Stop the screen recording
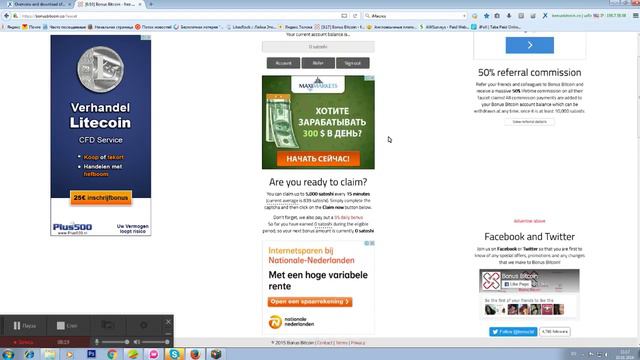Screen dimensions: 640x360 click(67, 325)
